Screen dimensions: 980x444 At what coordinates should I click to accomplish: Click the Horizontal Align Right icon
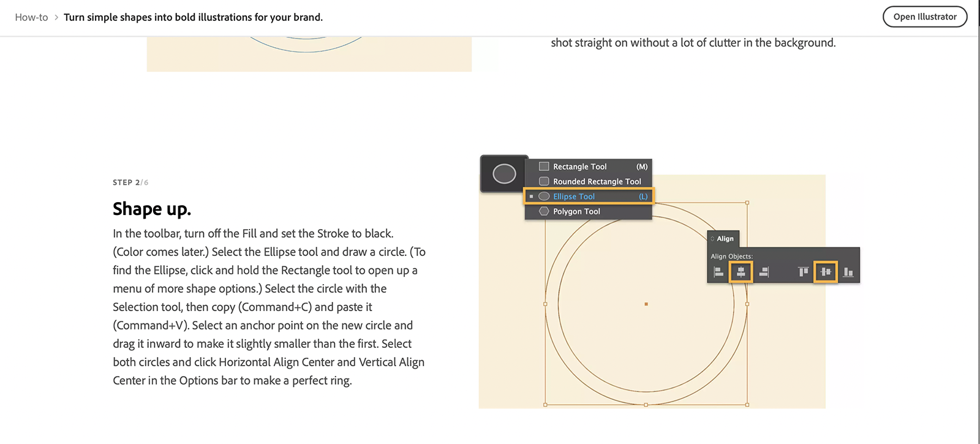pos(764,272)
